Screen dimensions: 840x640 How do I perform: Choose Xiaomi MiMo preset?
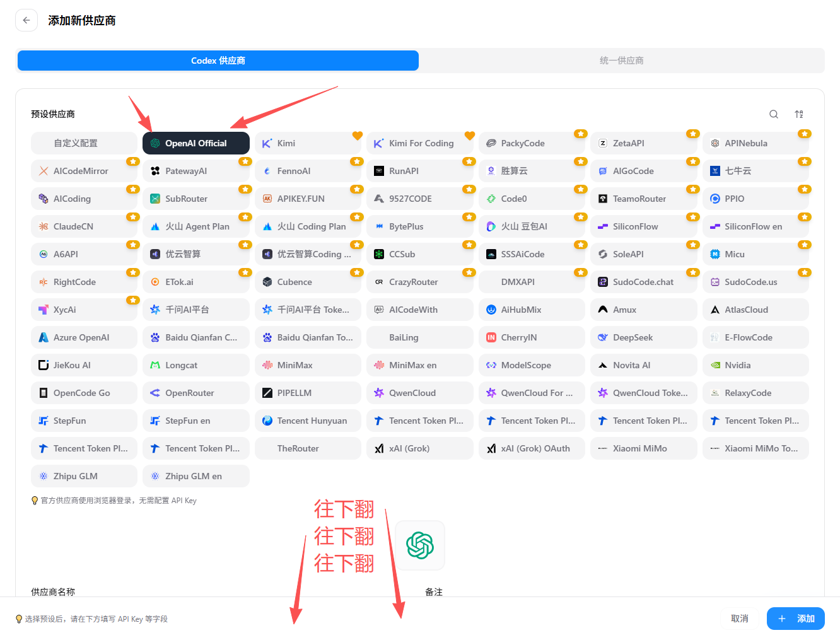coord(644,448)
